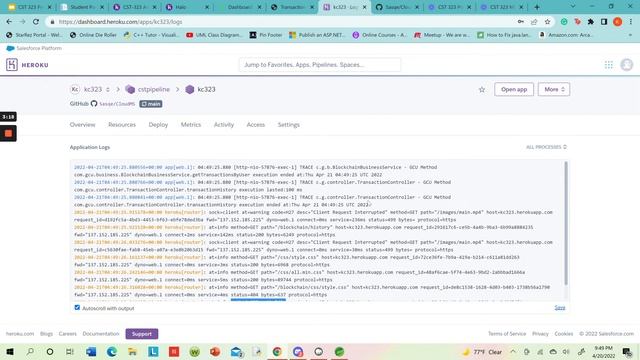640x360 pixels.
Task: Click the Save link below logs
Action: [x=560, y=307]
